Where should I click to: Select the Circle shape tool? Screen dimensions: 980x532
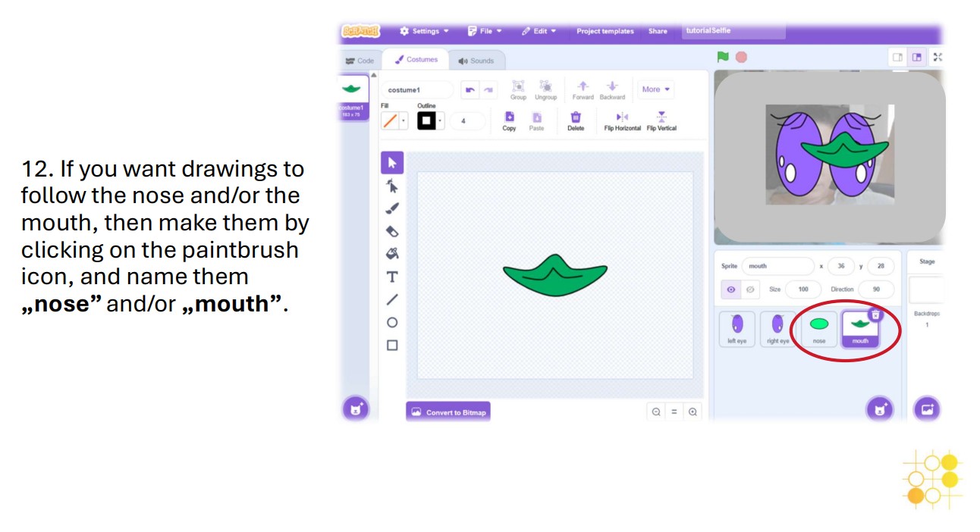(392, 323)
